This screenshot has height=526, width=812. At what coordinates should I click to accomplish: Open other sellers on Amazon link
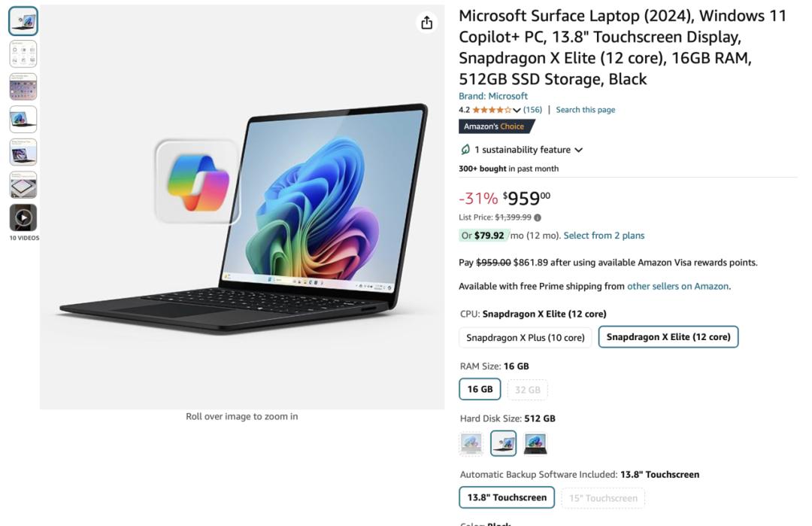(678, 286)
